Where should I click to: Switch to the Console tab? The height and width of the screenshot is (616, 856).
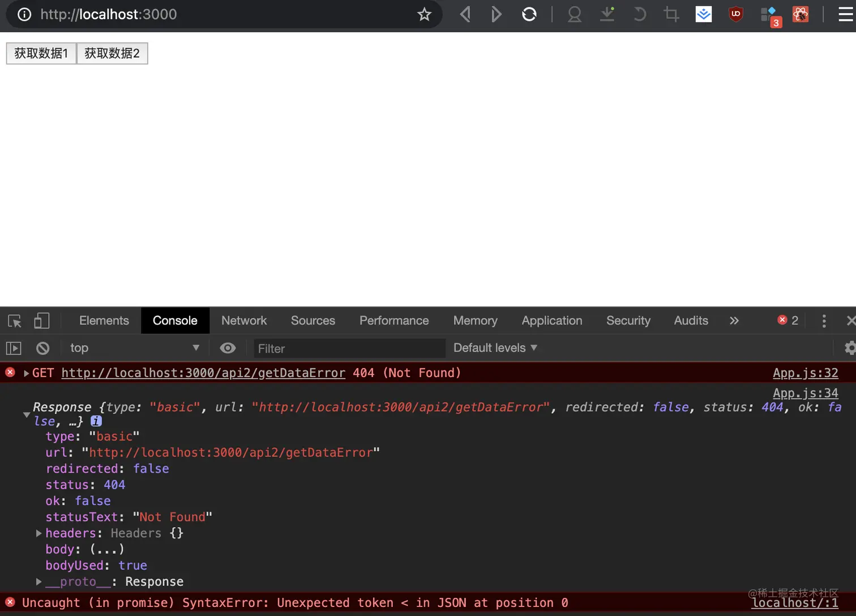(175, 320)
